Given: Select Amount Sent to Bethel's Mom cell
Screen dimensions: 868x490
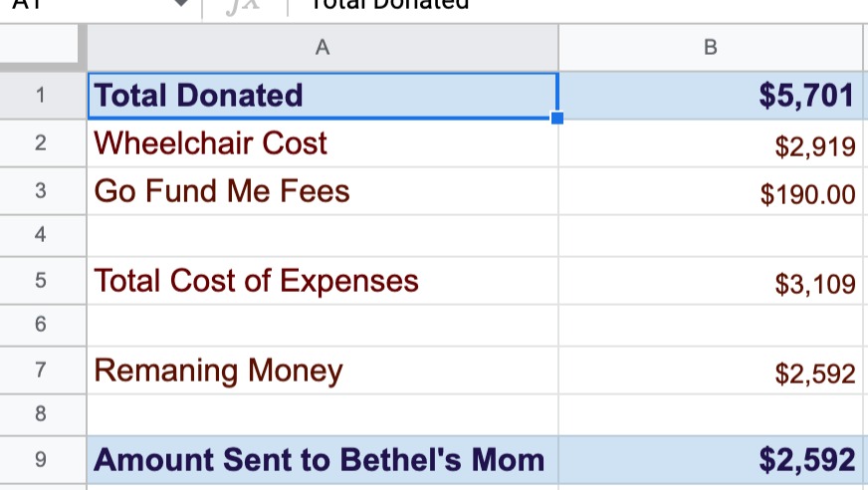Looking at the screenshot, I should coord(323,460).
